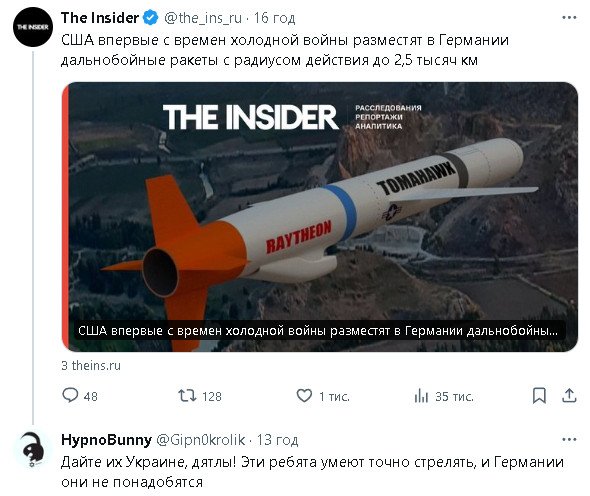The height and width of the screenshot is (496, 590).
Task: Click the share upload icon
Action: (x=569, y=396)
